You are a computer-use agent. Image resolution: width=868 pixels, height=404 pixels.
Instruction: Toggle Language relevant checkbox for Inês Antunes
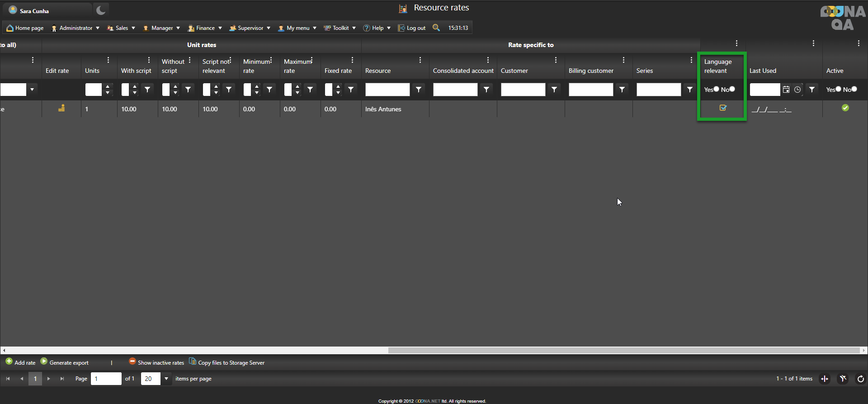click(x=723, y=108)
